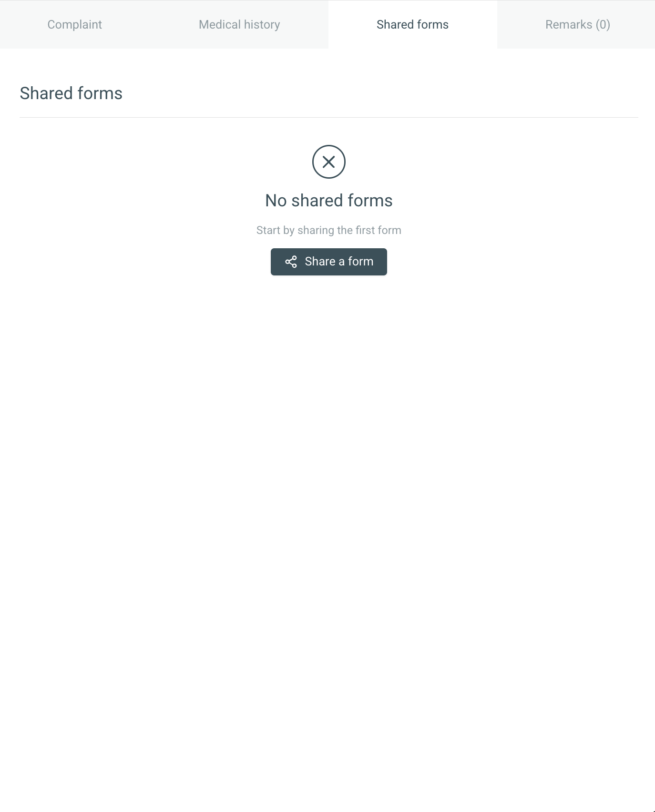
Task: Click the word "Medical" in the second tab
Action: click(220, 25)
